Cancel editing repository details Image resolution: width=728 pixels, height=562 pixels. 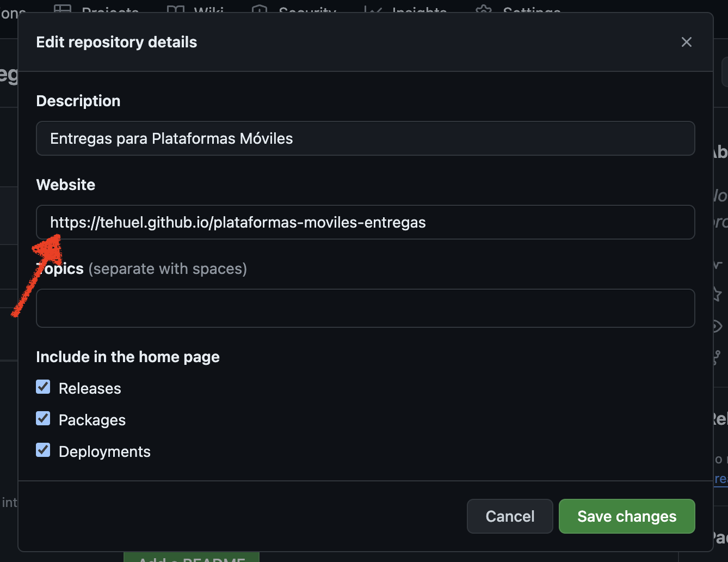pos(510,516)
